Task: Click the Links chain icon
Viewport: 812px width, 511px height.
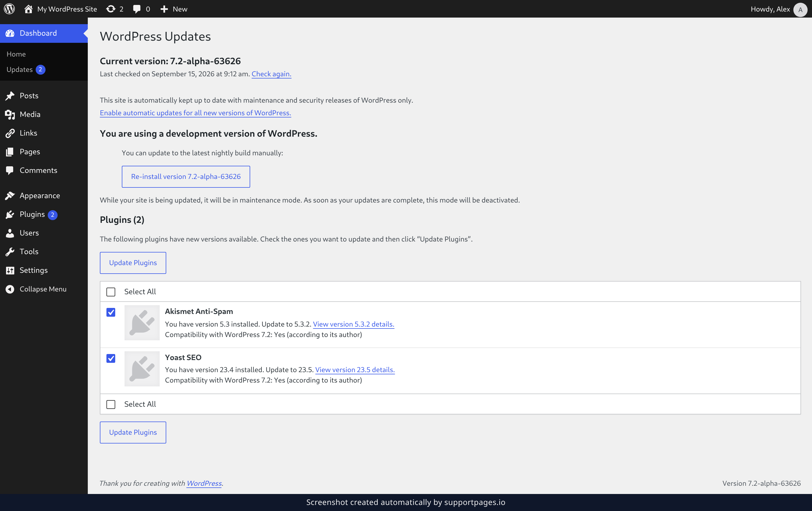Action: pos(10,133)
